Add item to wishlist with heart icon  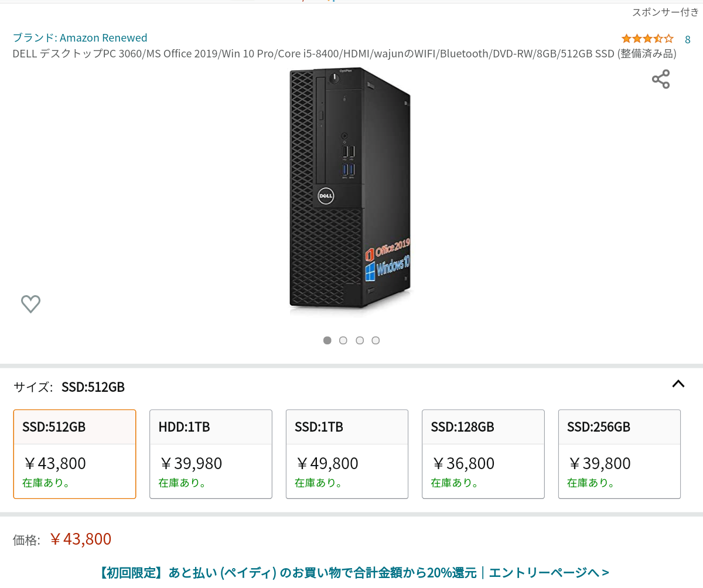click(30, 303)
